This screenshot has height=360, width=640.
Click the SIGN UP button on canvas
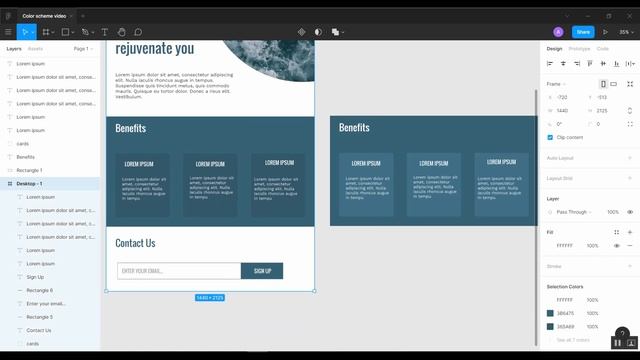tap(262, 271)
